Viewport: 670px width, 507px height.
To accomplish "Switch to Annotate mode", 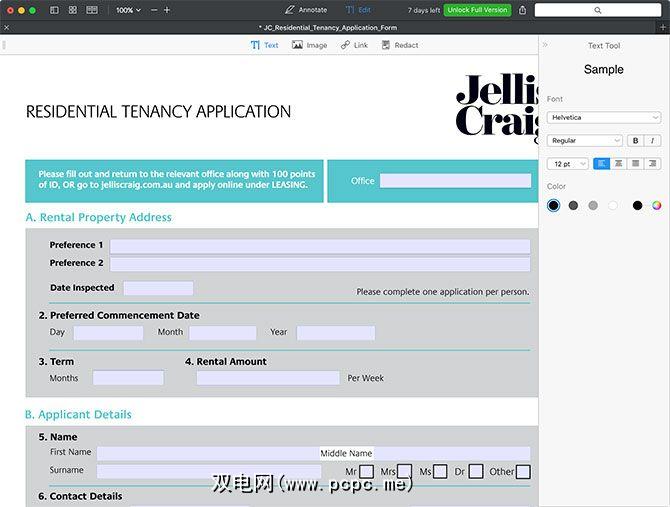I will pos(306,10).
